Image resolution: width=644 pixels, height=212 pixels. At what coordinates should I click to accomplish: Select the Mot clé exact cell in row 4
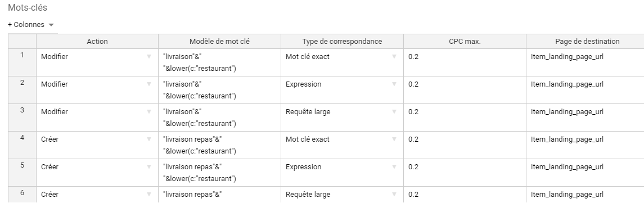pyautogui.click(x=342, y=145)
